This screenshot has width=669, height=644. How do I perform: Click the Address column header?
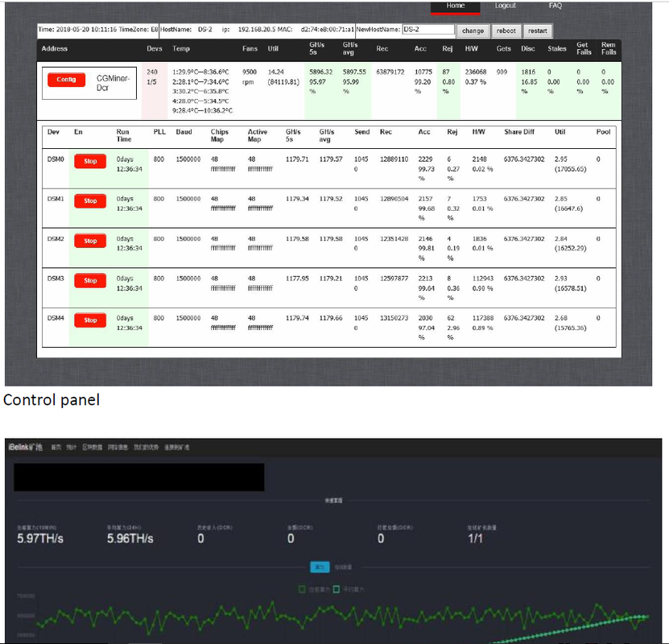[55, 48]
